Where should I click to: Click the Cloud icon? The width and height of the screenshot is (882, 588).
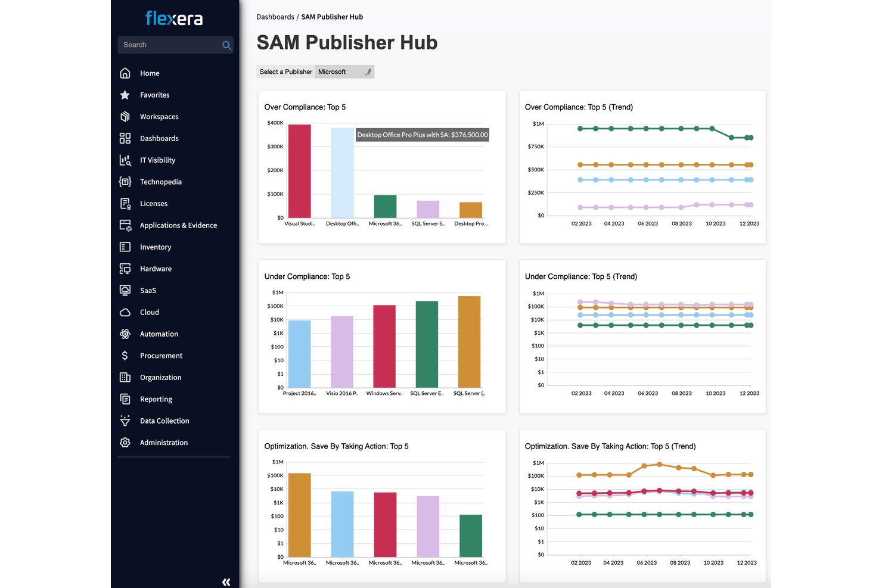tap(125, 312)
